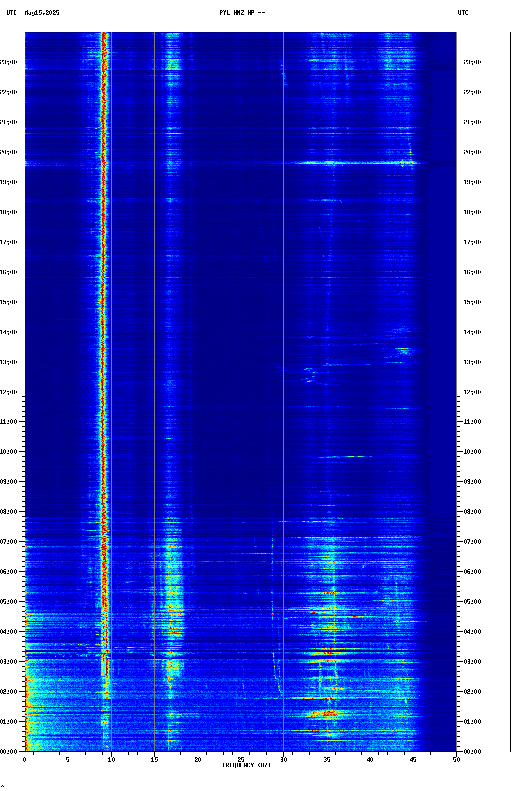Click the '25' frequency axis tick label
The image size is (532, 791).
241,760
